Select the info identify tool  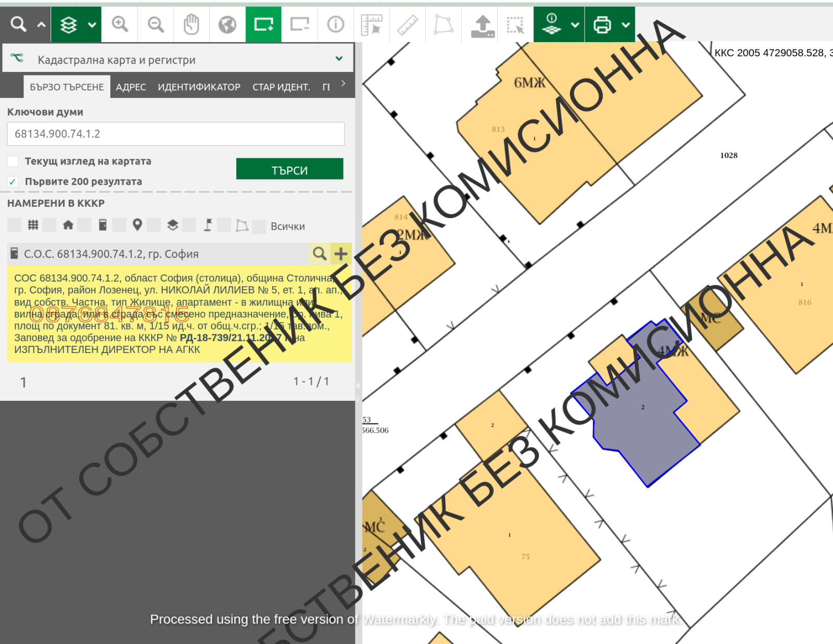pos(335,24)
